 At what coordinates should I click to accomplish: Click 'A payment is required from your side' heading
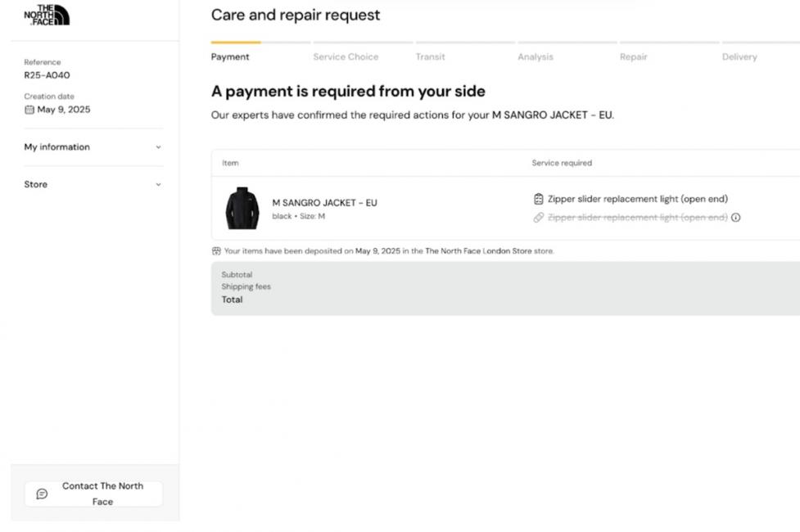348,92
